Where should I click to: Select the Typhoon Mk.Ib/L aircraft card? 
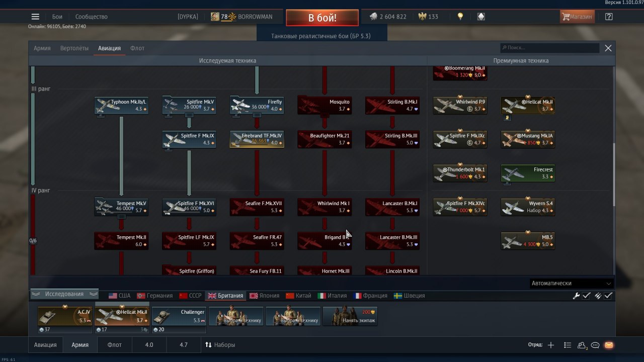tap(121, 106)
